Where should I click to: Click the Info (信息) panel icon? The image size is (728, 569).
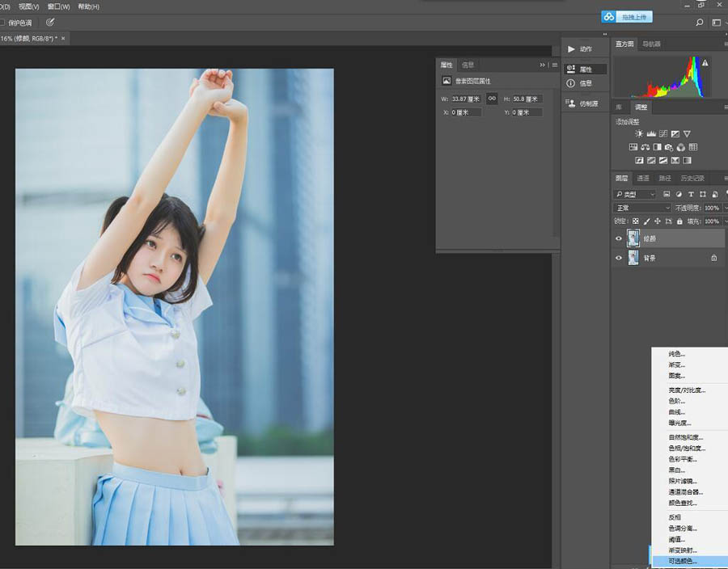tap(572, 83)
